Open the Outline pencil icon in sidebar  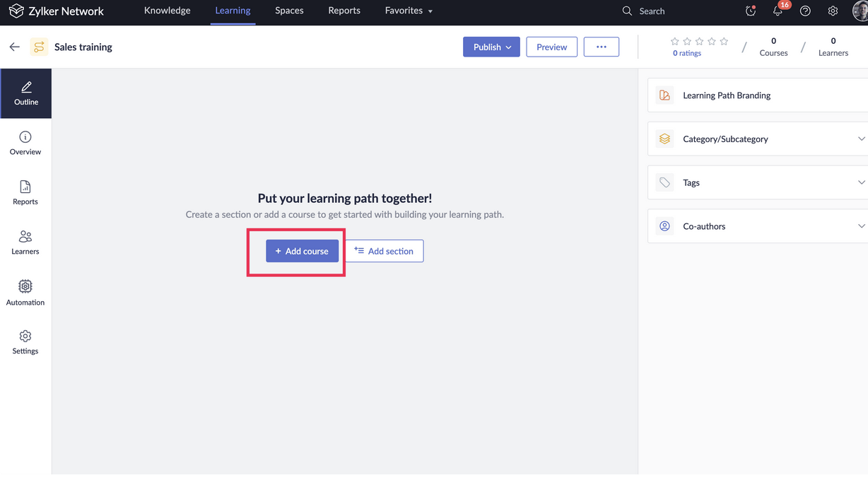click(x=26, y=87)
